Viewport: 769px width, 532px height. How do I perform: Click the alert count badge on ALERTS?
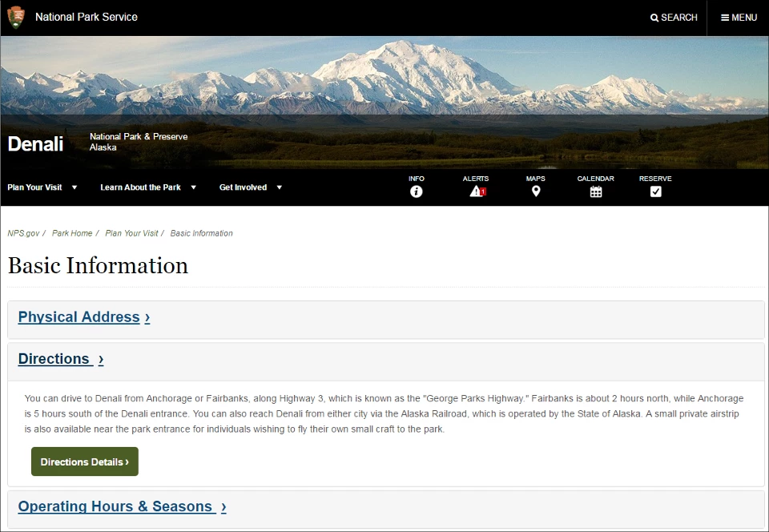pyautogui.click(x=484, y=192)
